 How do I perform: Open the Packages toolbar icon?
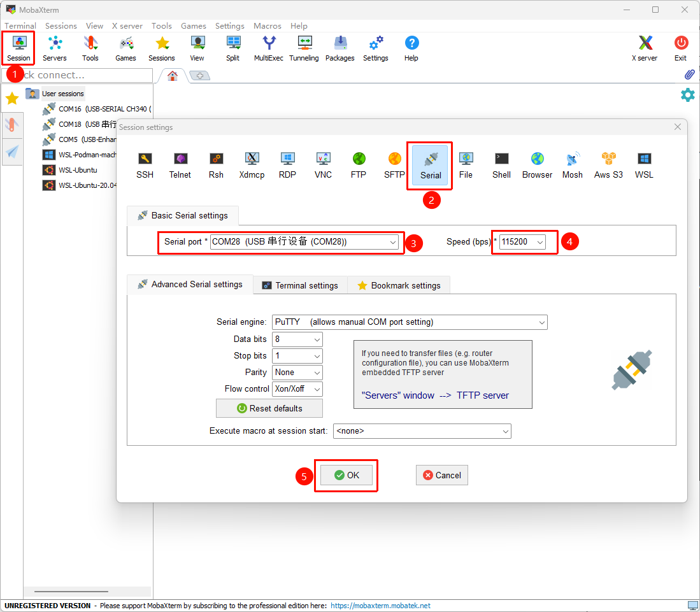click(340, 48)
